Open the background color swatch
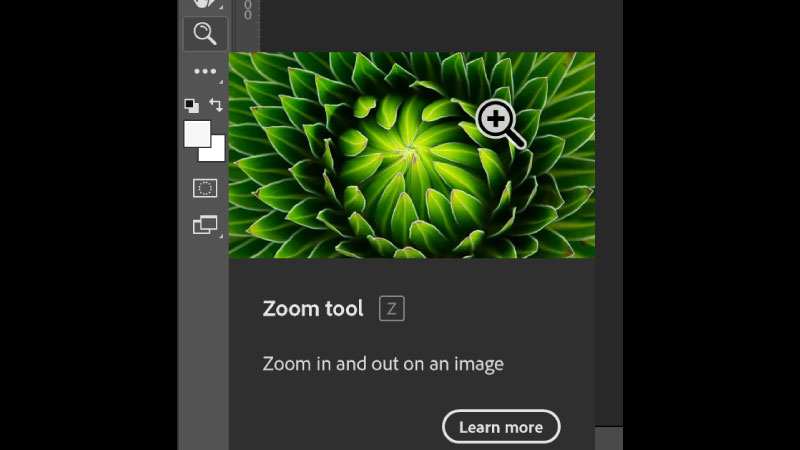The height and width of the screenshot is (450, 800). 215,153
